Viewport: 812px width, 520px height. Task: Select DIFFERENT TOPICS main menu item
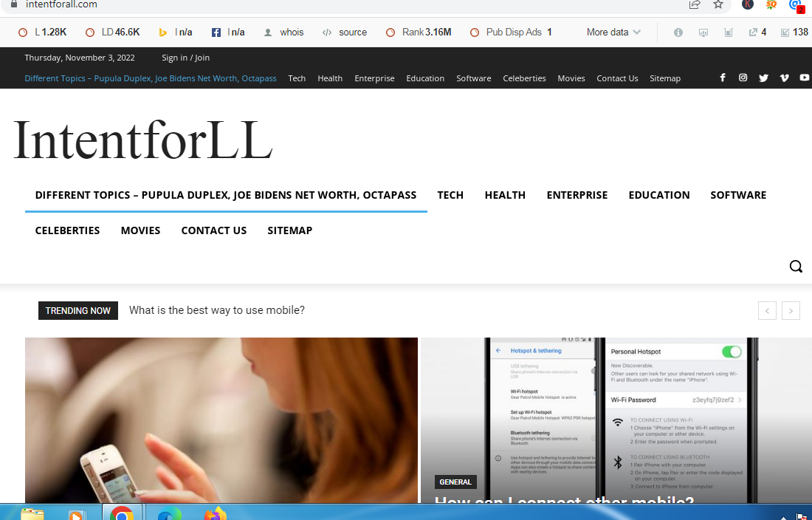[x=226, y=195]
